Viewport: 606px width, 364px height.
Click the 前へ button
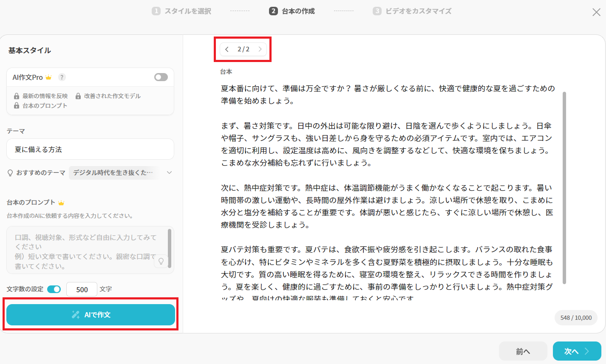tap(523, 351)
